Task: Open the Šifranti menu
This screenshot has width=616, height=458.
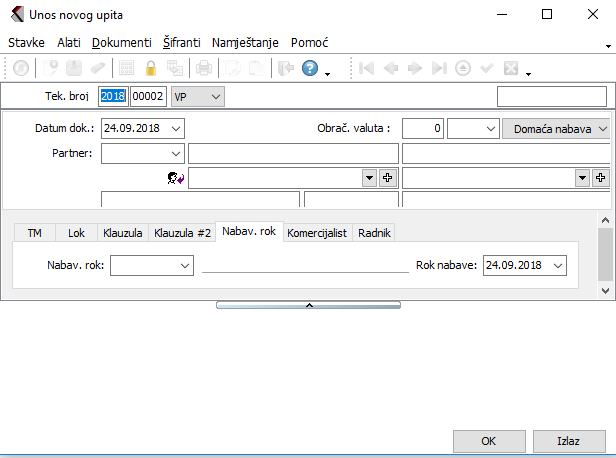Action: [x=182, y=43]
